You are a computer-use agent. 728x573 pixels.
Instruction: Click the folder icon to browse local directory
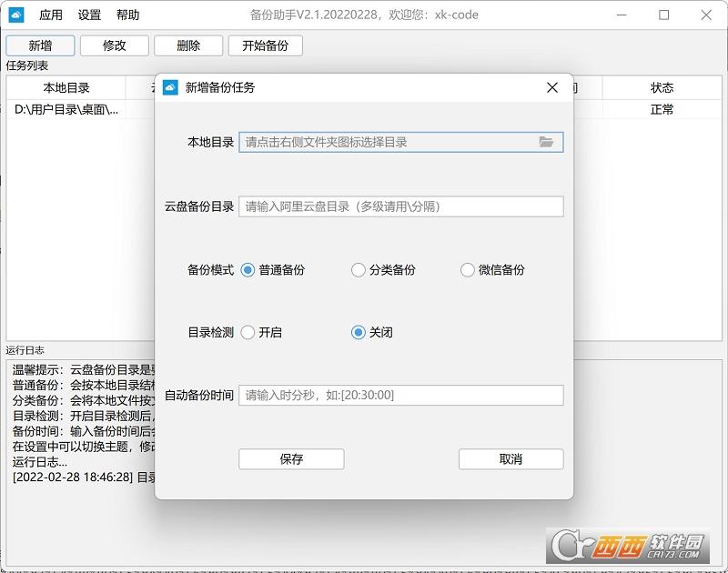tap(546, 142)
